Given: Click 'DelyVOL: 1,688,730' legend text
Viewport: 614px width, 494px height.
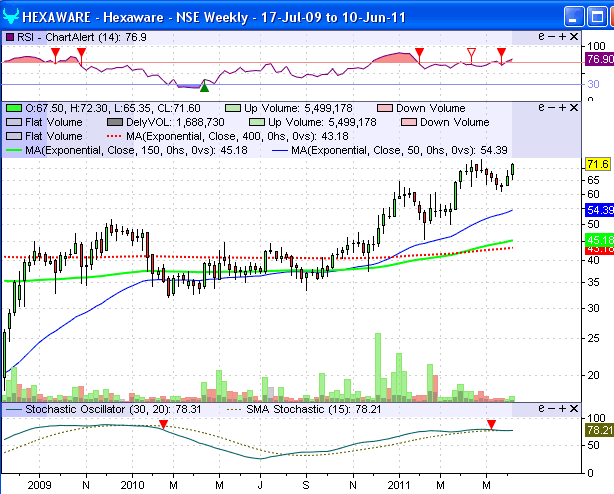Looking at the screenshot, I should point(175,122).
